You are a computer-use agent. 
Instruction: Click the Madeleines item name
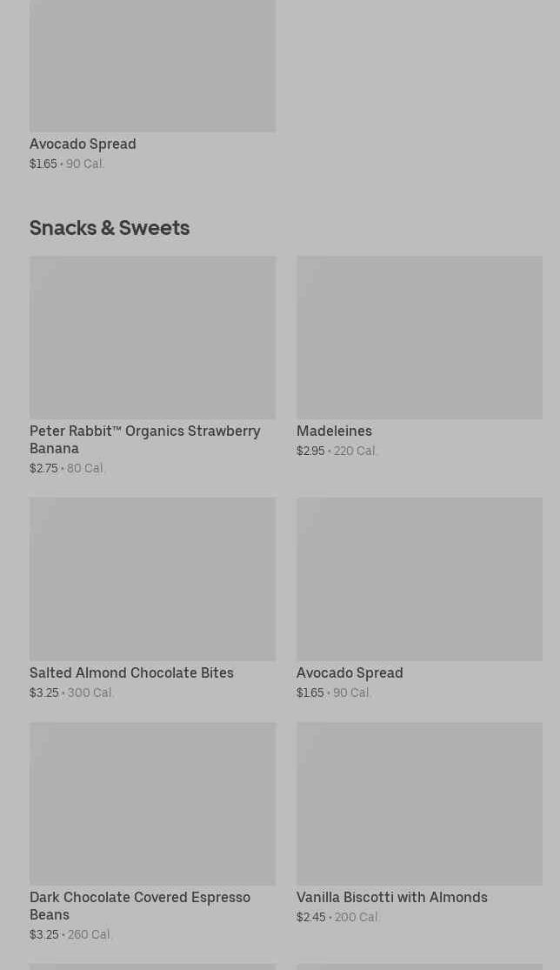click(x=335, y=431)
